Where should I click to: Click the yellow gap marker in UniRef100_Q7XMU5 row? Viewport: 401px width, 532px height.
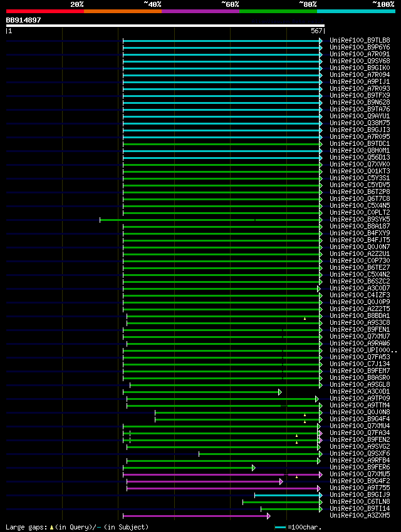(x=296, y=477)
